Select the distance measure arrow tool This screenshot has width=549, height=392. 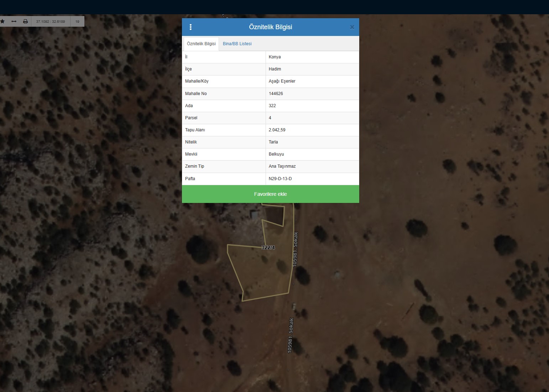14,21
